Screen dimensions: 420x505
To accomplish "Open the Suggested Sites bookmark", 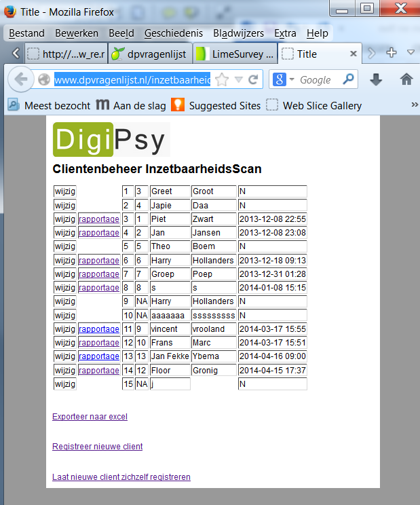I will pyautogui.click(x=216, y=106).
